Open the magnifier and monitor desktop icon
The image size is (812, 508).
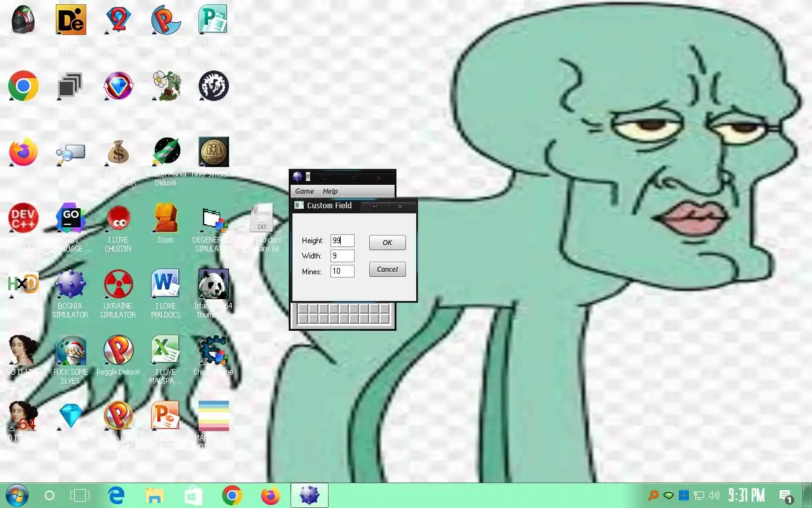pyautogui.click(x=70, y=152)
